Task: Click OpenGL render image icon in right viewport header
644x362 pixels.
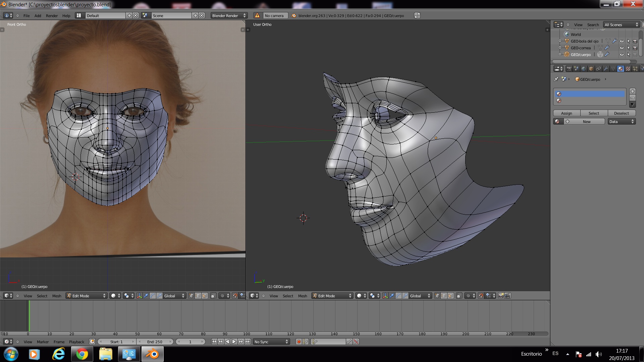Action: click(x=501, y=296)
